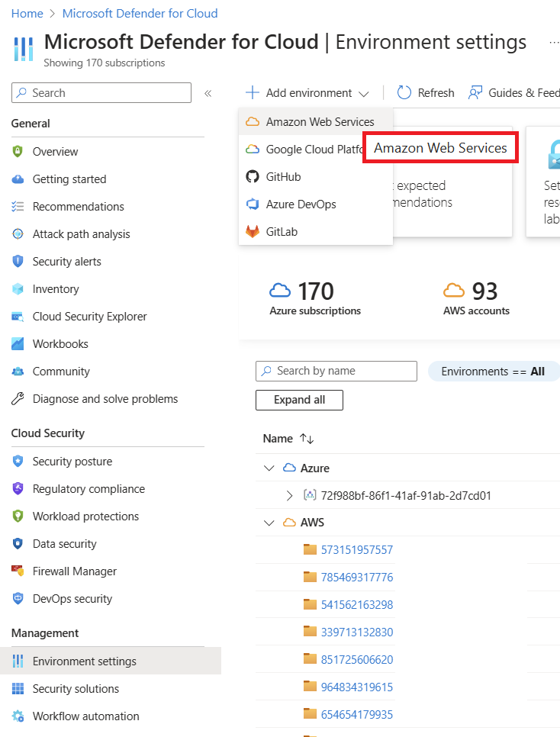
Task: Choose Amazon Web Services from the menu
Action: click(316, 122)
